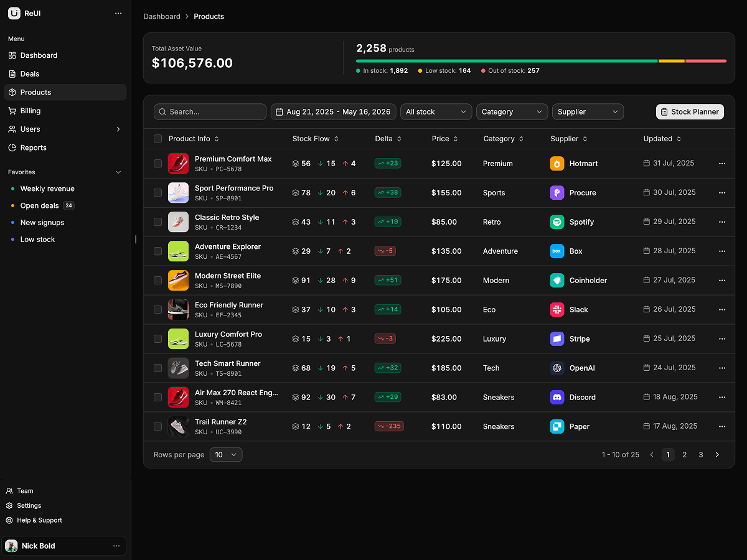Screen dimensions: 747x560
Task: Click calendar icon beside 31 Jul, 2025
Action: click(647, 163)
